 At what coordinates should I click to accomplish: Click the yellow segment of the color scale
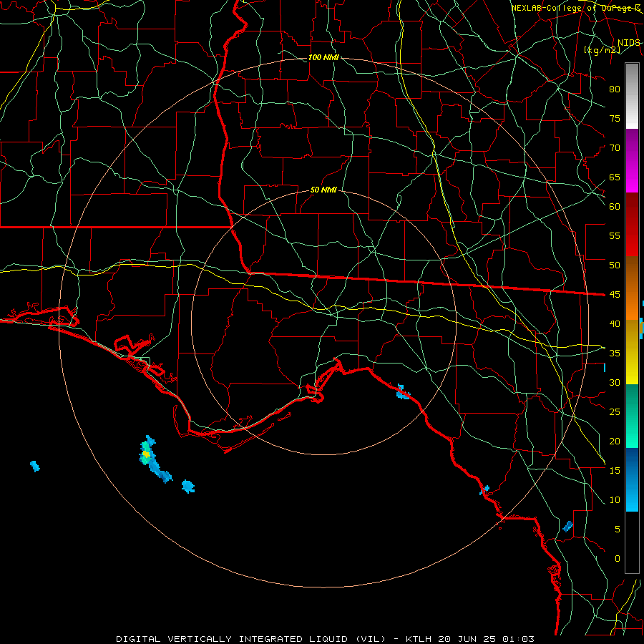pyautogui.click(x=632, y=352)
